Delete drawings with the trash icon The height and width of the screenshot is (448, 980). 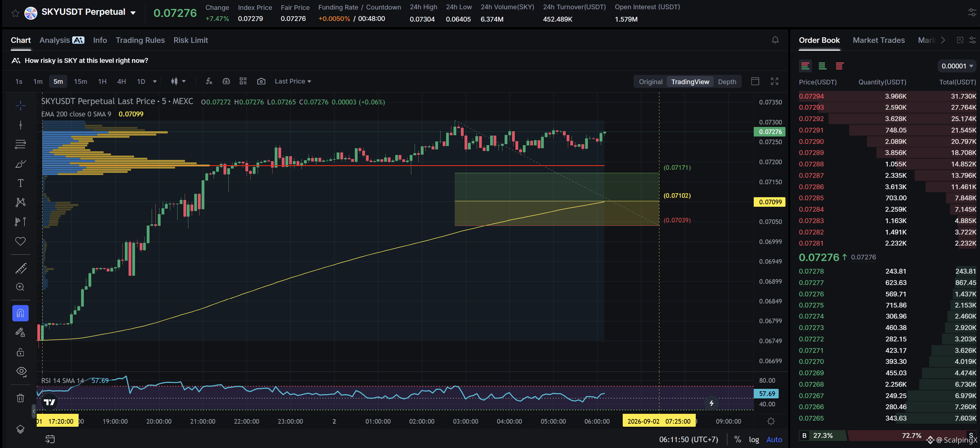(x=21, y=398)
